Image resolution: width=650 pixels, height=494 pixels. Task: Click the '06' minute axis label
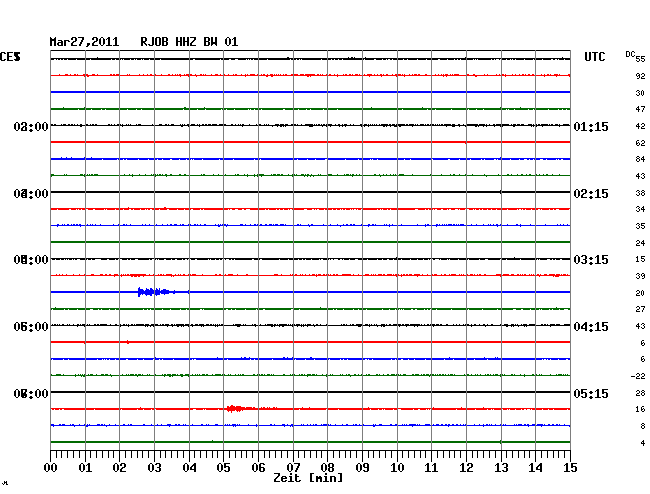pos(258,468)
